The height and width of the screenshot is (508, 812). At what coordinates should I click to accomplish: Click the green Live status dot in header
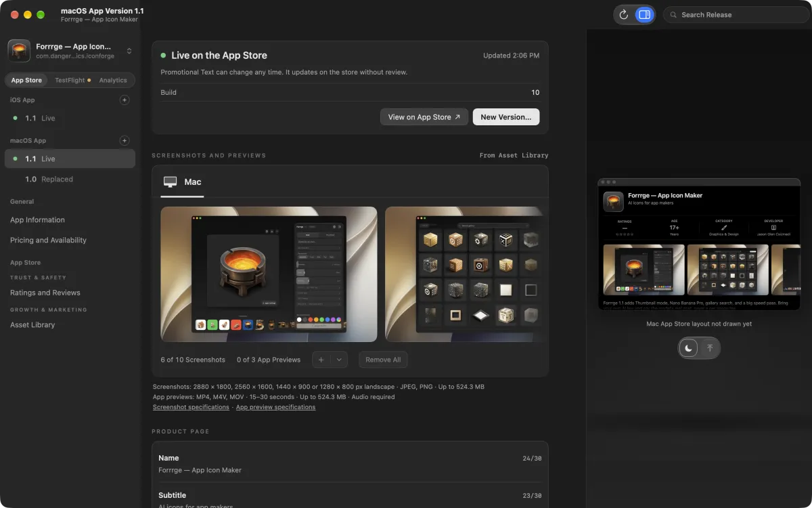(163, 56)
